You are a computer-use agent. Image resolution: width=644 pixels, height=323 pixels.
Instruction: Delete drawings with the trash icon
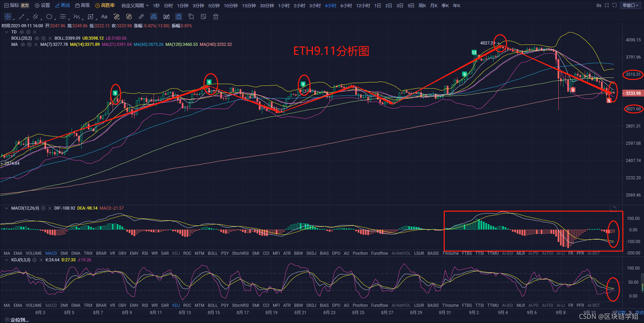(216, 17)
